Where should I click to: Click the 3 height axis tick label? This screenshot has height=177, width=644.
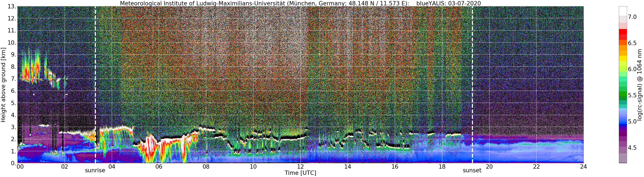(x=13, y=127)
